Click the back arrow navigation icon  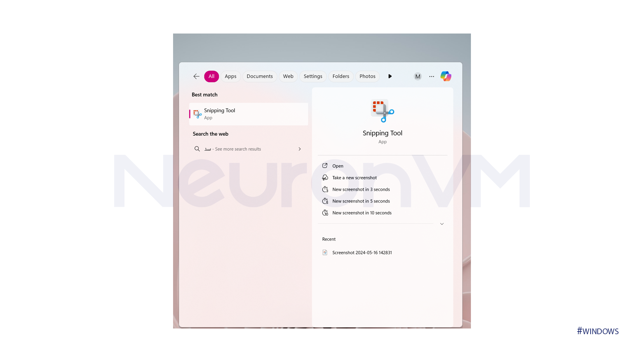click(196, 76)
